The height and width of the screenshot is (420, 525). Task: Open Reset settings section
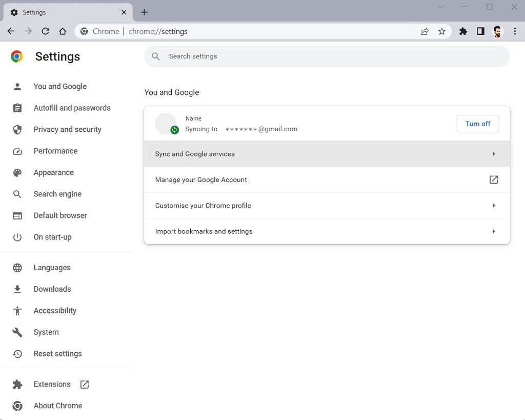pos(57,354)
